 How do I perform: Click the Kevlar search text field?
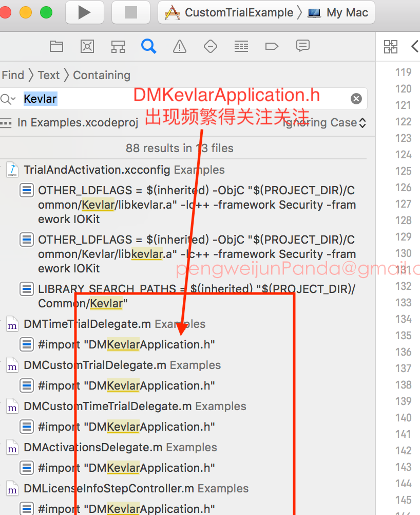tap(184, 99)
